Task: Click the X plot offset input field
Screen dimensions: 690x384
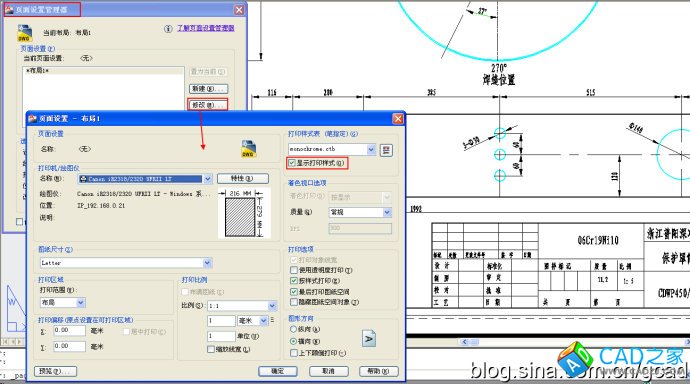Action: [x=70, y=330]
